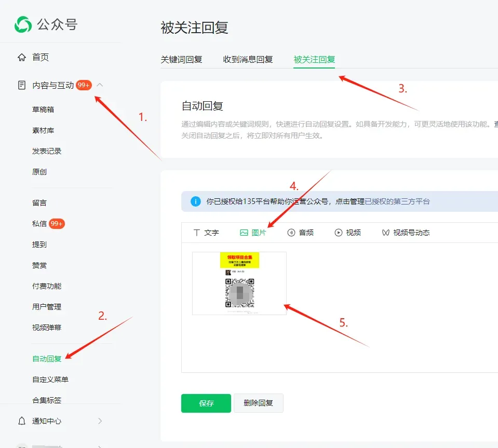
Task: Open 自定义菜单 in the sidebar
Action: pyautogui.click(x=50, y=379)
